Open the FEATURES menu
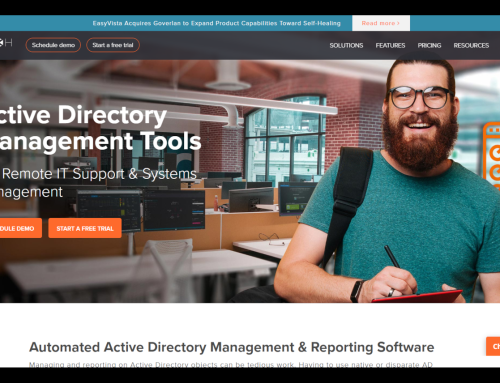Screen dimensions: 500x383 click(390, 45)
